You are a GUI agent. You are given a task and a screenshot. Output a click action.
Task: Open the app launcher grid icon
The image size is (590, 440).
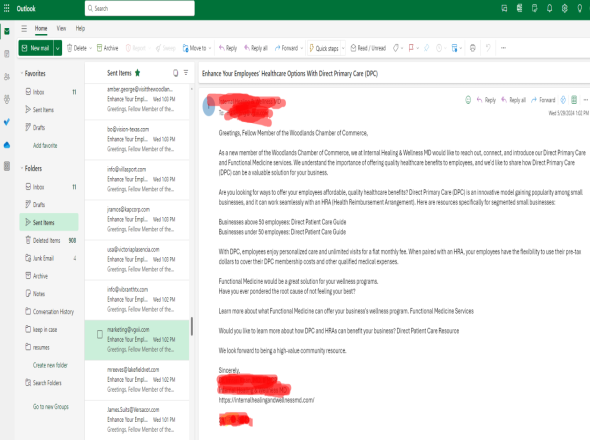(x=6, y=8)
